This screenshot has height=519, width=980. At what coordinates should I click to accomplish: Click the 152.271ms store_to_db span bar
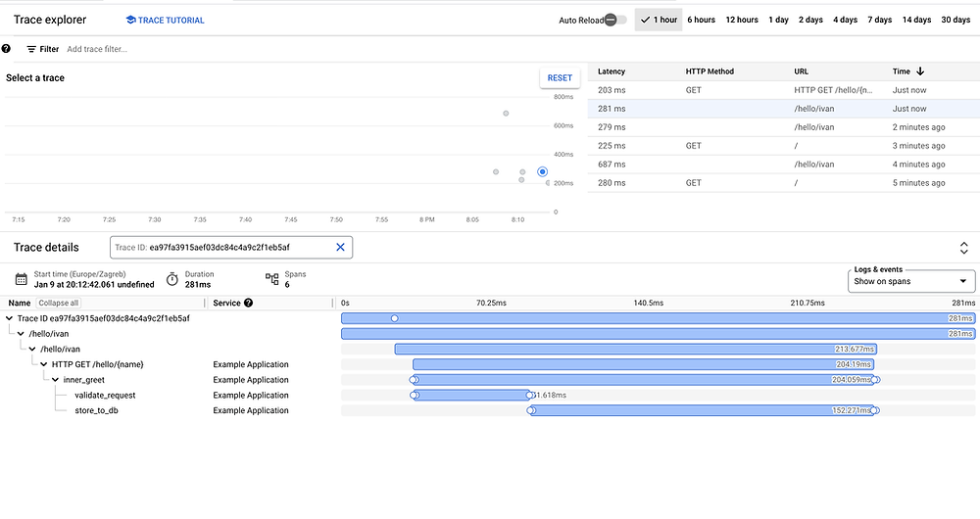[702, 410]
